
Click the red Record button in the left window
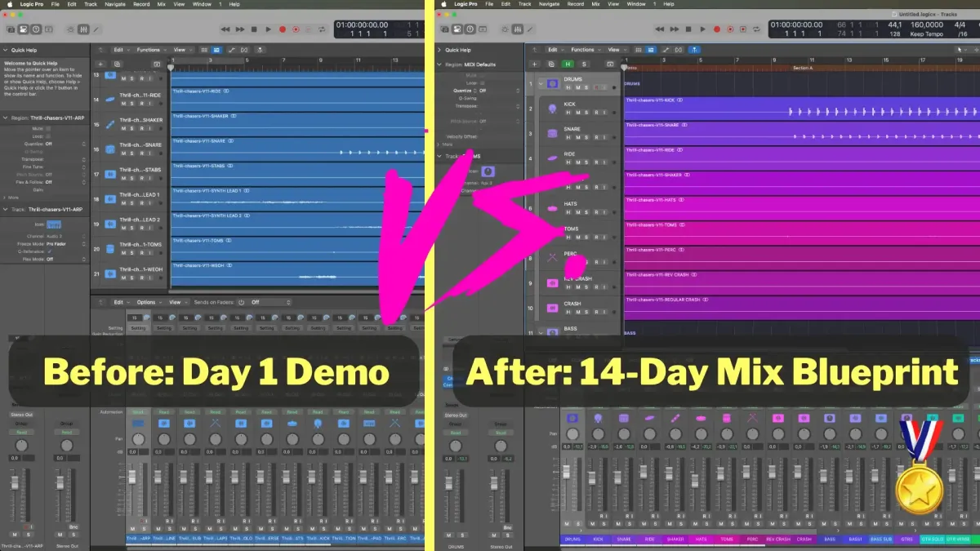click(283, 29)
